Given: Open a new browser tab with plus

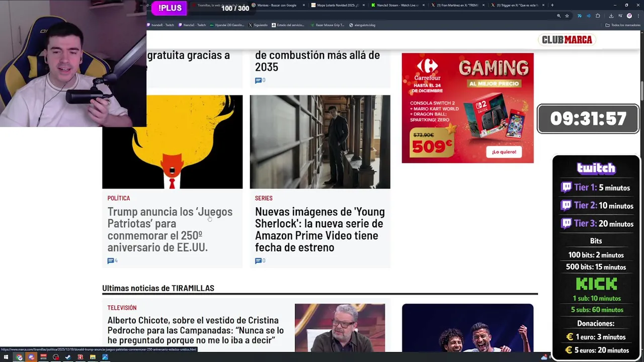Looking at the screenshot, I should click(552, 5).
